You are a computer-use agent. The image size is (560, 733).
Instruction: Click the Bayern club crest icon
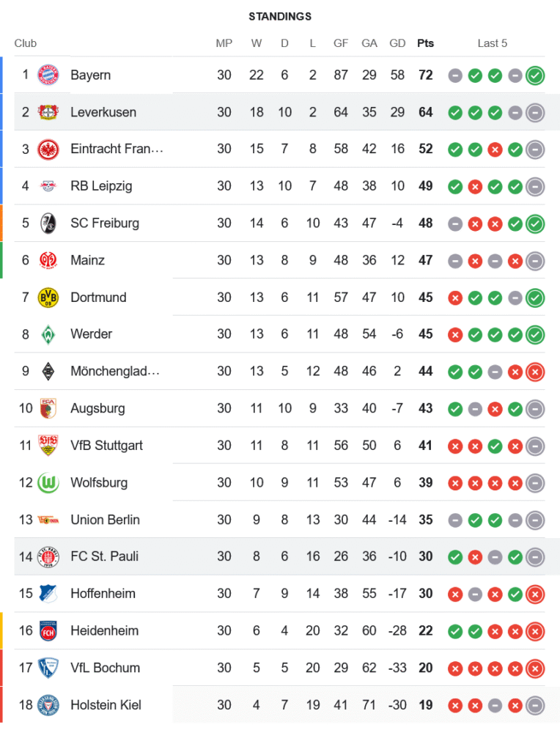tap(48, 75)
